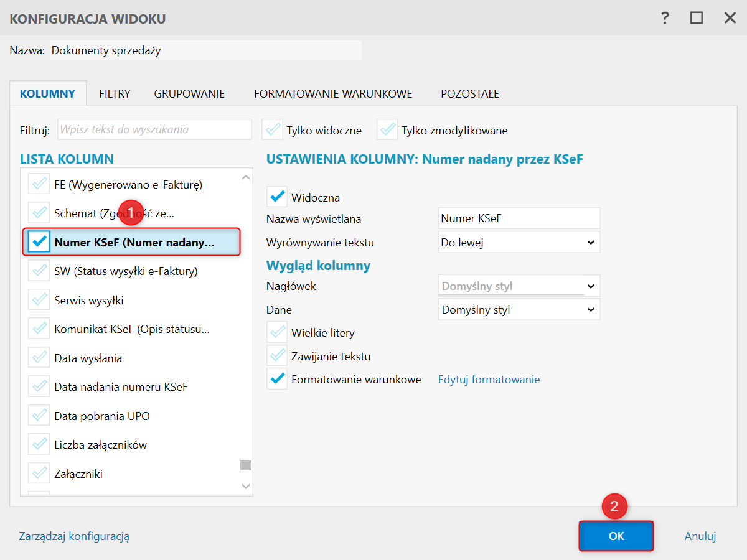Open the Formatowanie warunkowe tab
Image resolution: width=747 pixels, height=560 pixels.
[333, 94]
